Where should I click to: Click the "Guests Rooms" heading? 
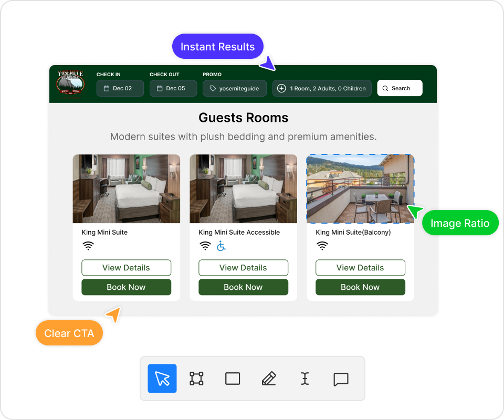tap(243, 118)
